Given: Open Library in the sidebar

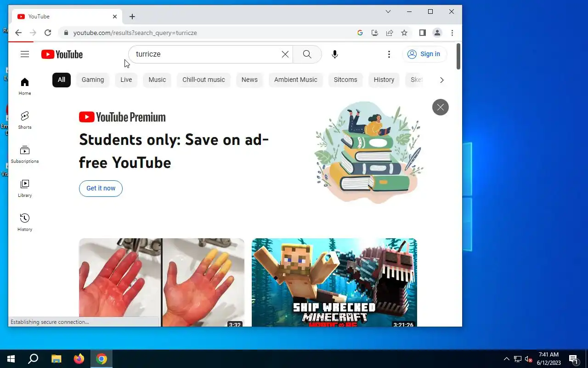Looking at the screenshot, I should (25, 188).
